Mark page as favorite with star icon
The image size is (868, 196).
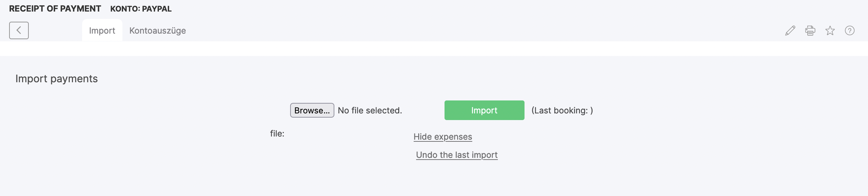click(x=830, y=31)
